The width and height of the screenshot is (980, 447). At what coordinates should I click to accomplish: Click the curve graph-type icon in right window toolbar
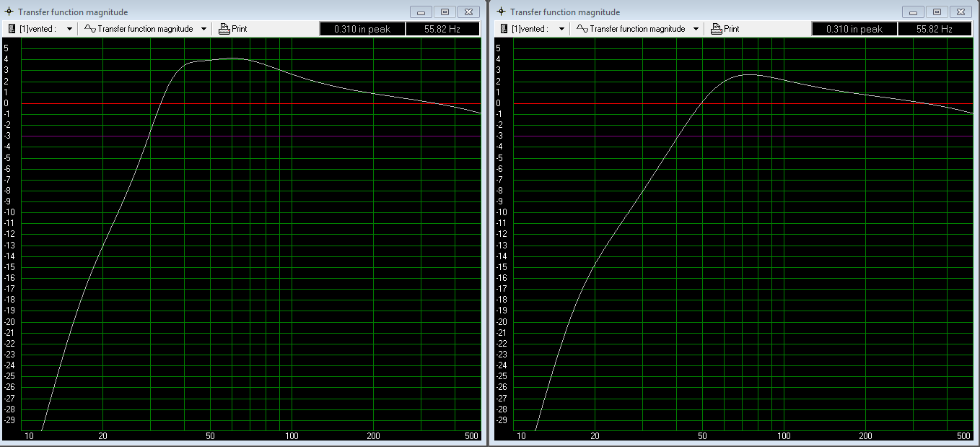tap(582, 29)
